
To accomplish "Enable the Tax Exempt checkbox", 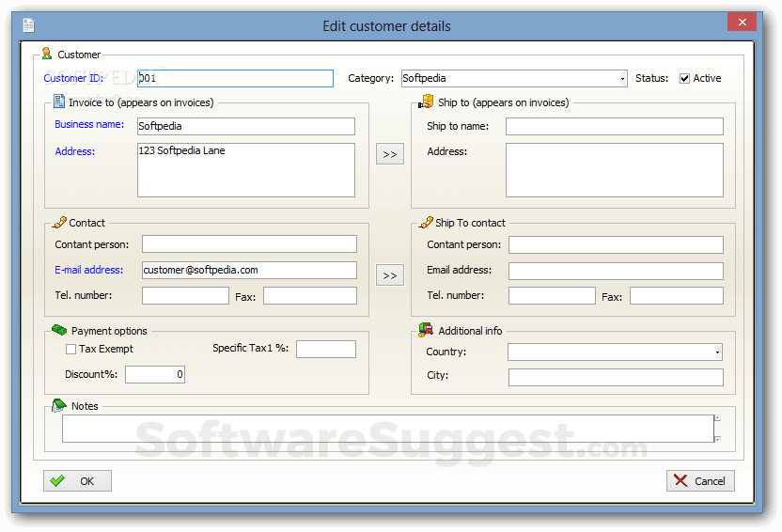I will pyautogui.click(x=71, y=350).
